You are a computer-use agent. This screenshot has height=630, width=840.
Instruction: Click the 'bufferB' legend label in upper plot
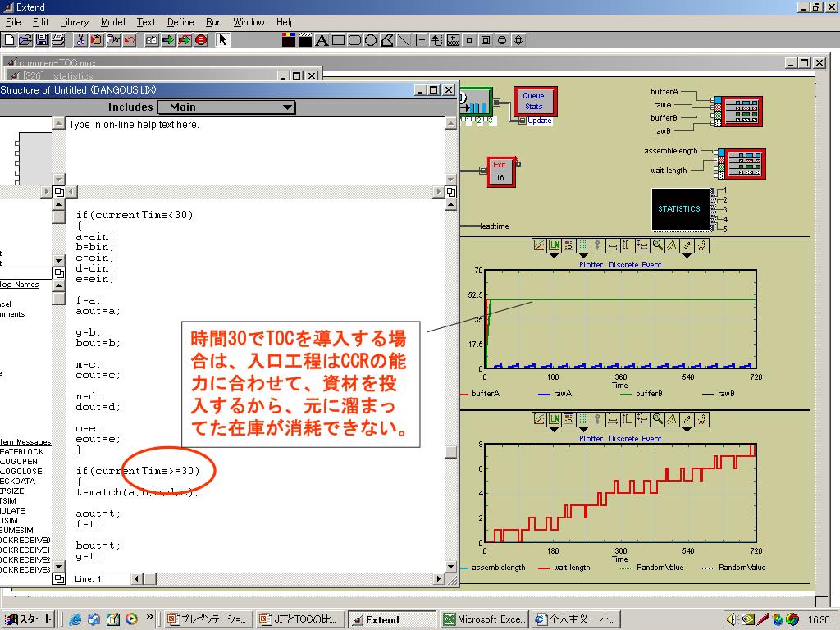649,393
